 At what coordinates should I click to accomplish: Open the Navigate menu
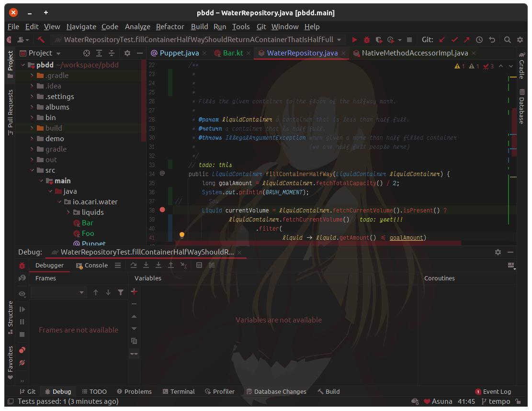[81, 27]
